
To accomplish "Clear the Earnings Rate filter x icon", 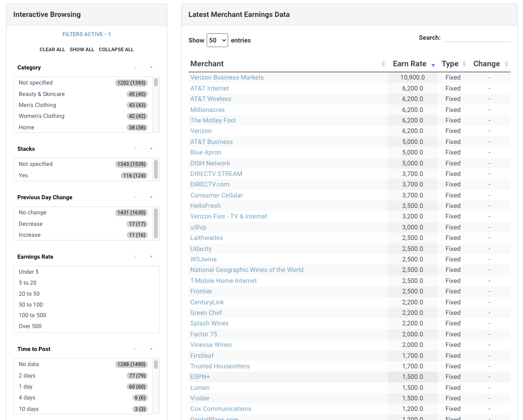I will (135, 257).
